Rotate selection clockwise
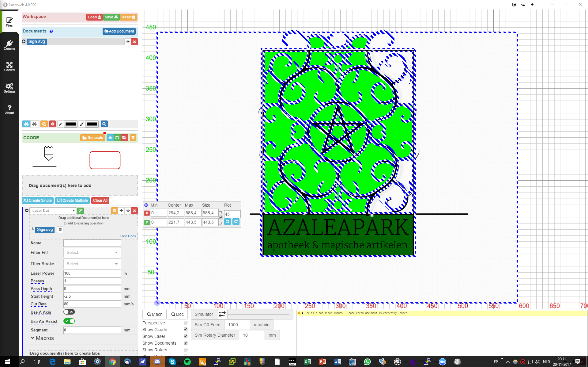Viewport: 588px width, 367px height. 236,222
